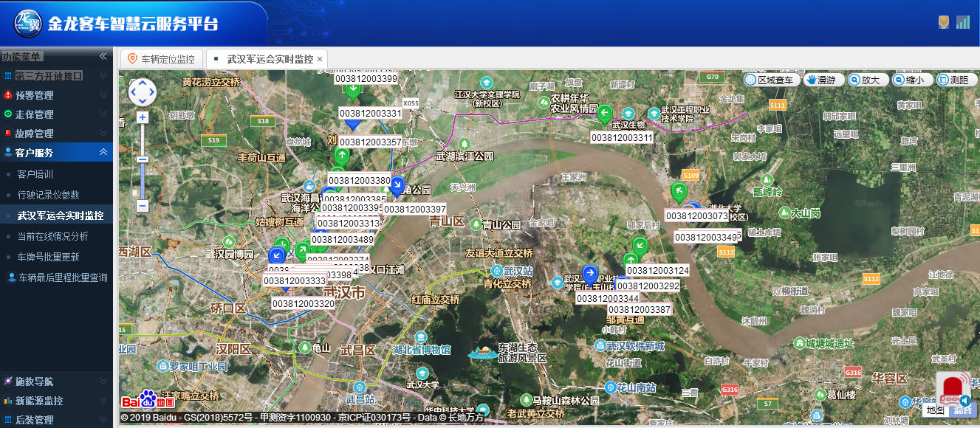Click the plus zoom-in button on map
980x428 pixels.
pyautogui.click(x=143, y=117)
